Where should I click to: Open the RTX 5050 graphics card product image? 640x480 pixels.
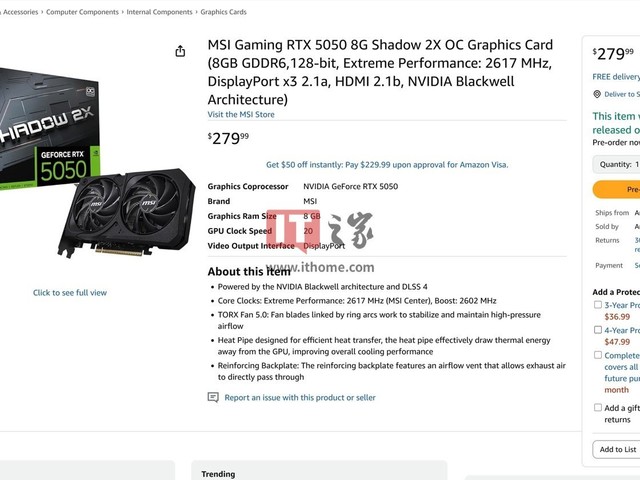(96, 163)
